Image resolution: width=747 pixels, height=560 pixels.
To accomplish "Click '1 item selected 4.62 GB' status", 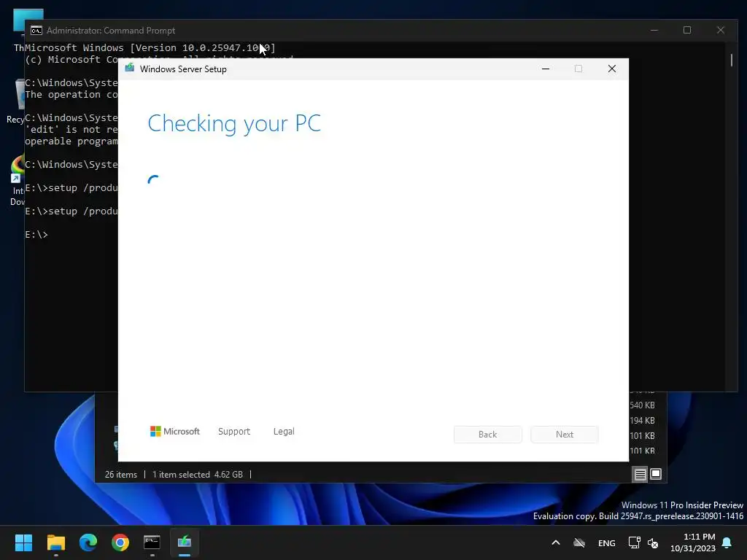I will 198,475.
